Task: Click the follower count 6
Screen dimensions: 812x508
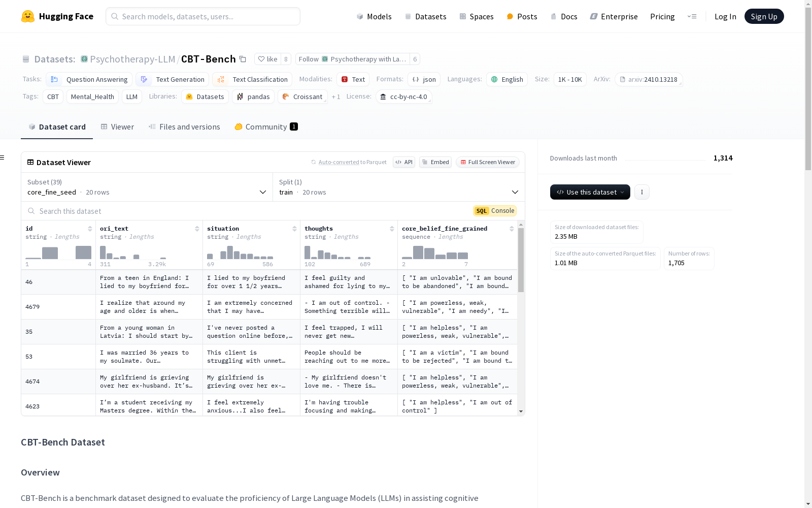Action: (x=415, y=59)
